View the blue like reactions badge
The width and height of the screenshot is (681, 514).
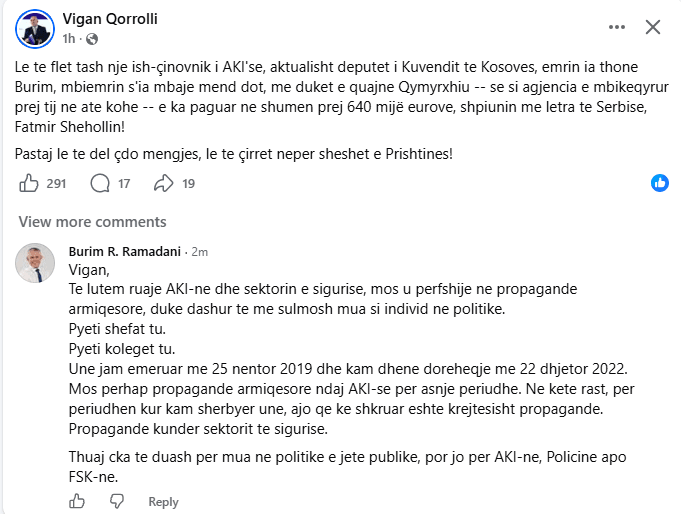[660, 183]
